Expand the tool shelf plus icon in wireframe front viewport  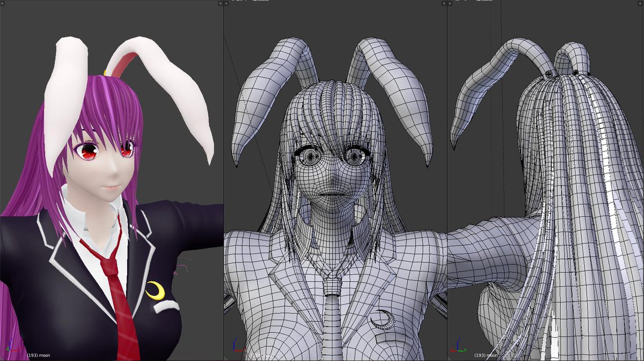coord(226,3)
